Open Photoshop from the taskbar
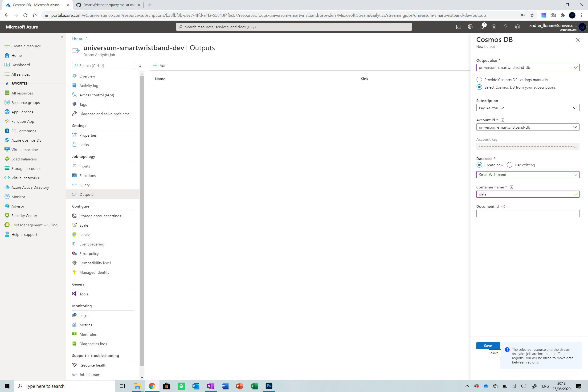 coord(269,386)
